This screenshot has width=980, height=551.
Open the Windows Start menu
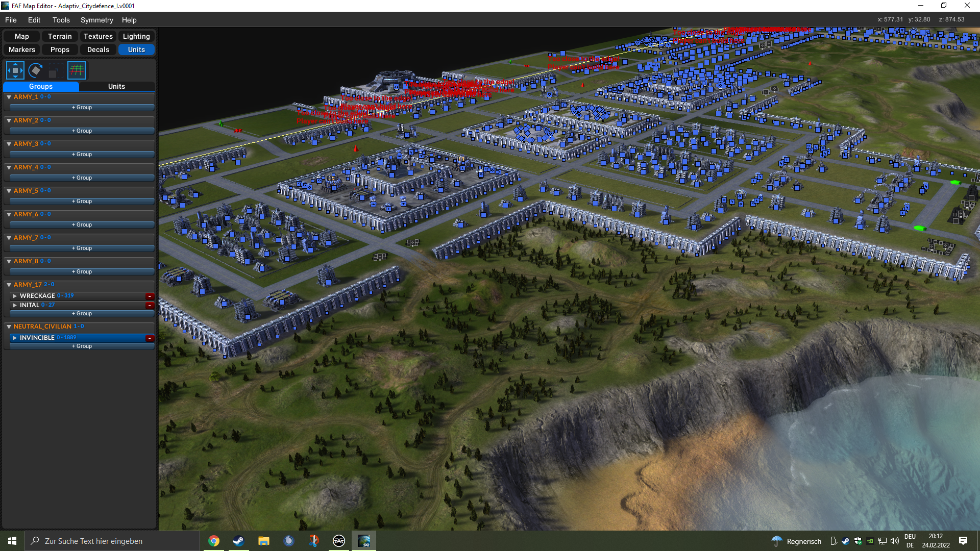[12, 541]
